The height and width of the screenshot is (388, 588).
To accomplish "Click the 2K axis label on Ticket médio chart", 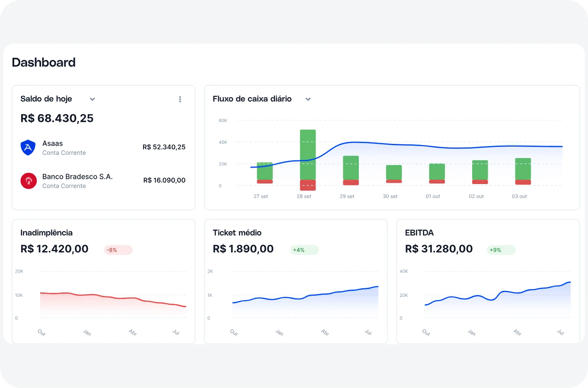I will [x=210, y=272].
